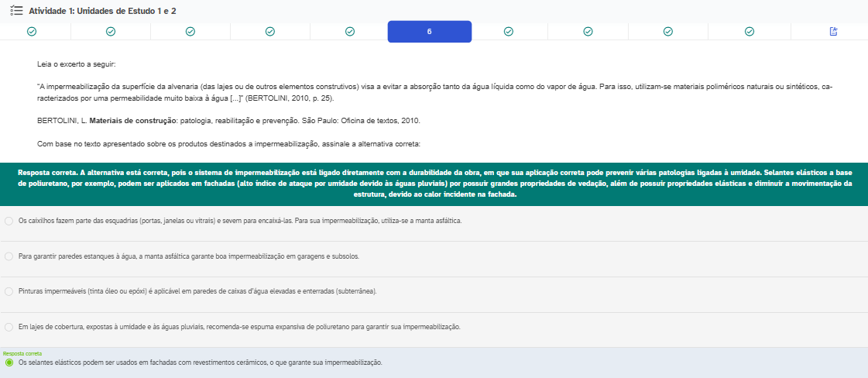Image resolution: width=868 pixels, height=378 pixels.
Task: Go to question 1 checkmark
Action: pyautogui.click(x=32, y=32)
